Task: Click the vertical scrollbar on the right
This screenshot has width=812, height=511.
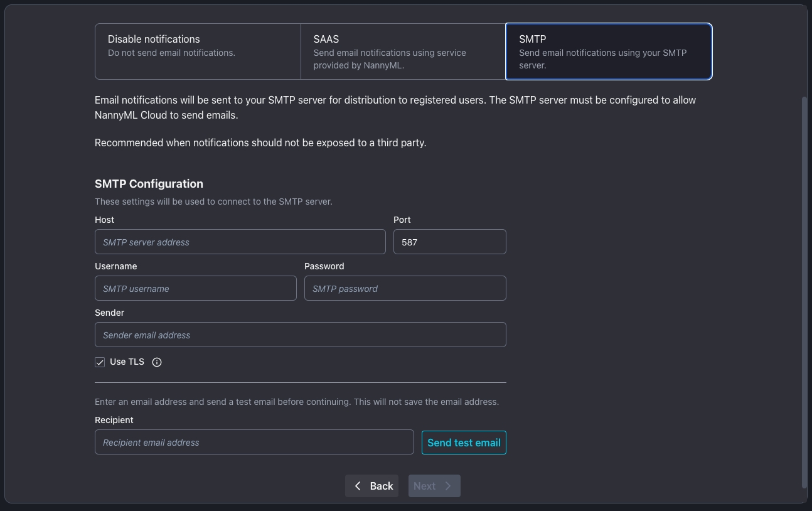Action: 804,289
